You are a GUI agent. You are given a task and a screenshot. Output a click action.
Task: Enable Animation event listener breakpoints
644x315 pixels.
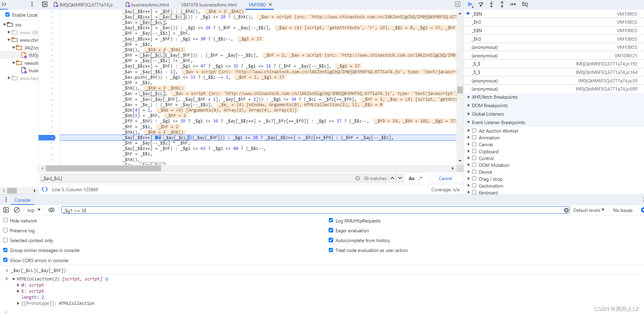coord(474,137)
